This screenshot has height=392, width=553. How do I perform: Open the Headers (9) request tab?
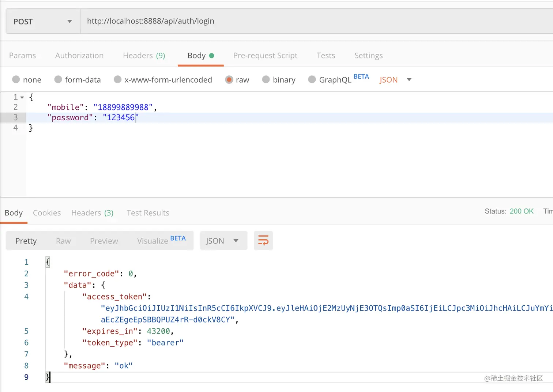click(144, 56)
